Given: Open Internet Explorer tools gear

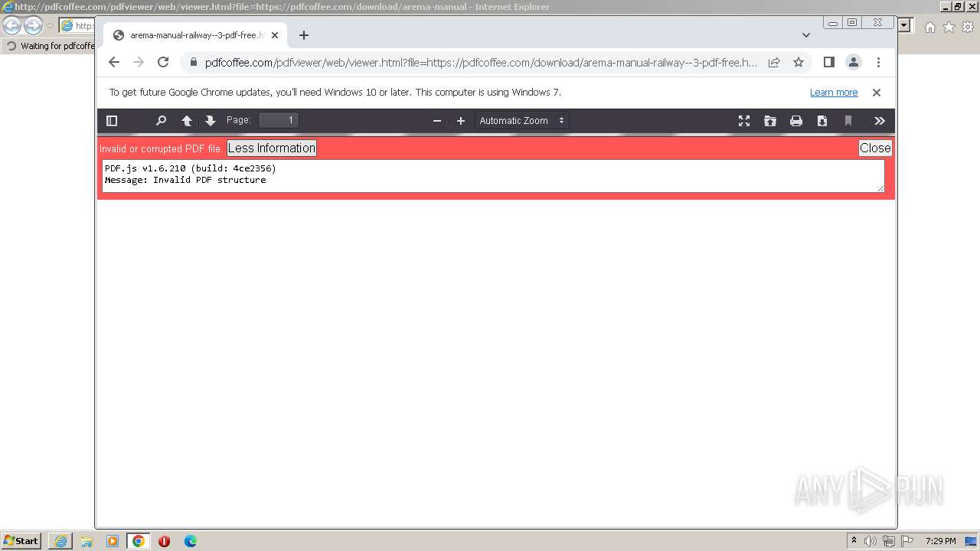Looking at the screenshot, I should click(968, 27).
